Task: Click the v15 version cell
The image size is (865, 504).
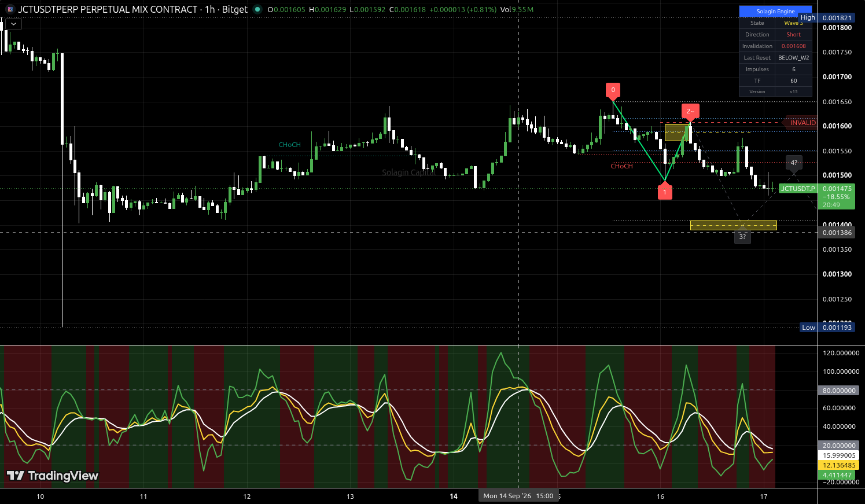Action: pos(793,91)
